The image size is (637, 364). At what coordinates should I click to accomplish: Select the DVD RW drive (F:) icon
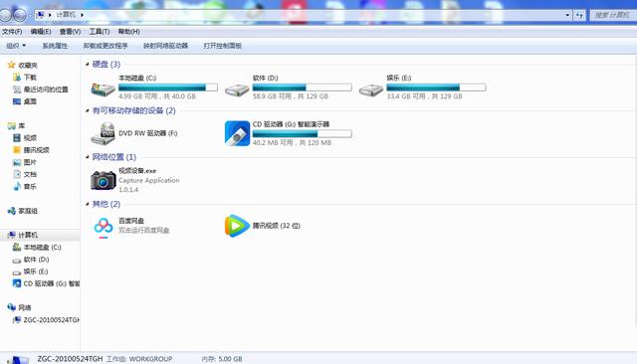coord(103,133)
